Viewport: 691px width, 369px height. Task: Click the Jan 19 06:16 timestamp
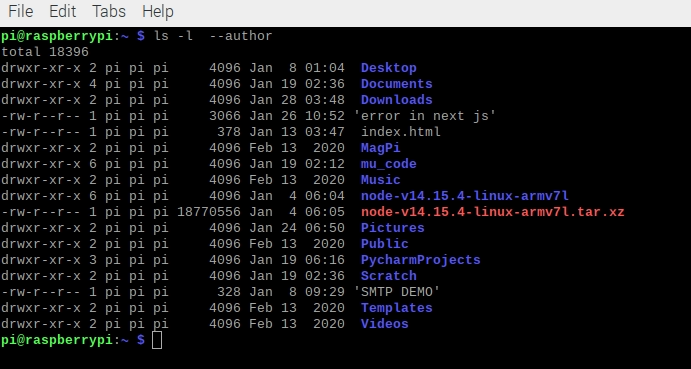pyautogui.click(x=297, y=260)
